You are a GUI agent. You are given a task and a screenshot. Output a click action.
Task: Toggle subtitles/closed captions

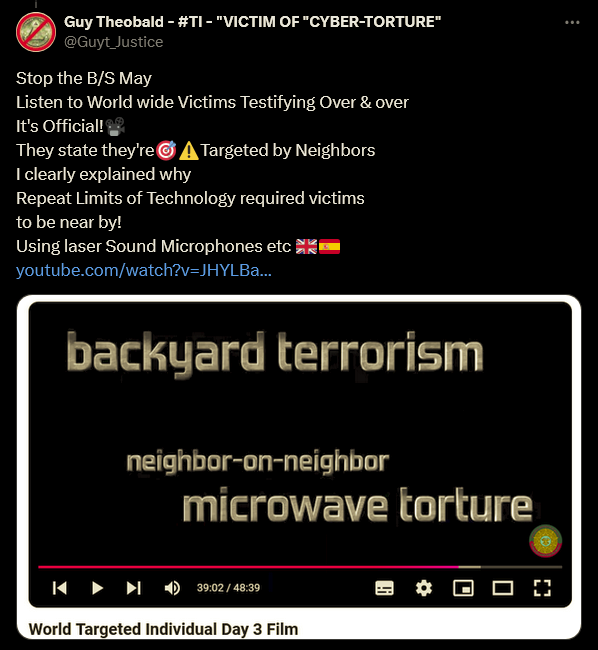(x=384, y=588)
